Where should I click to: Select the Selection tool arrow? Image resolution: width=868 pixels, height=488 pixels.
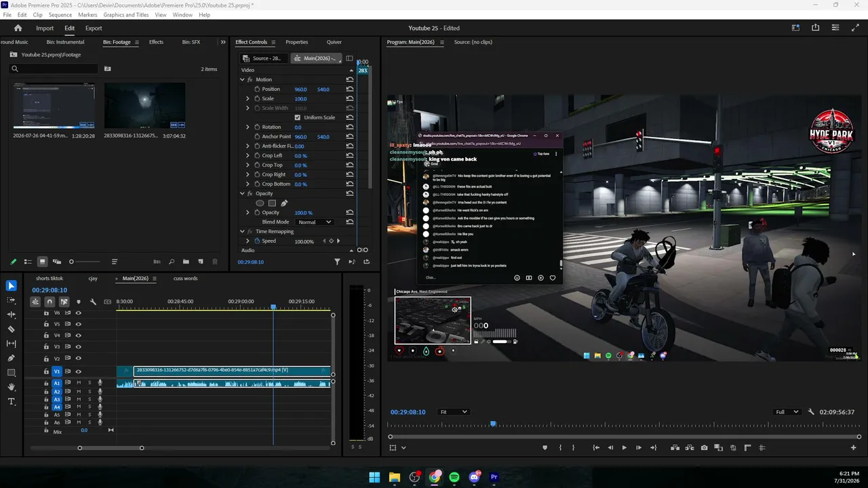coord(12,286)
